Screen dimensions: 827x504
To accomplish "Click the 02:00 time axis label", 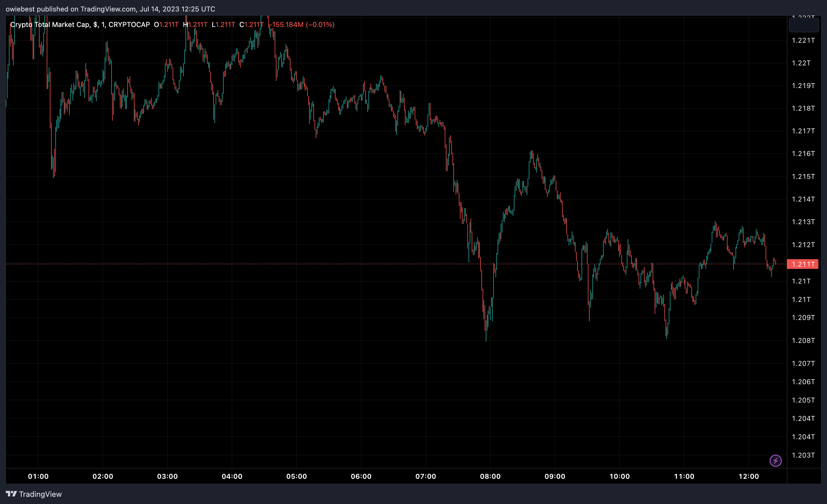I will 103,476.
